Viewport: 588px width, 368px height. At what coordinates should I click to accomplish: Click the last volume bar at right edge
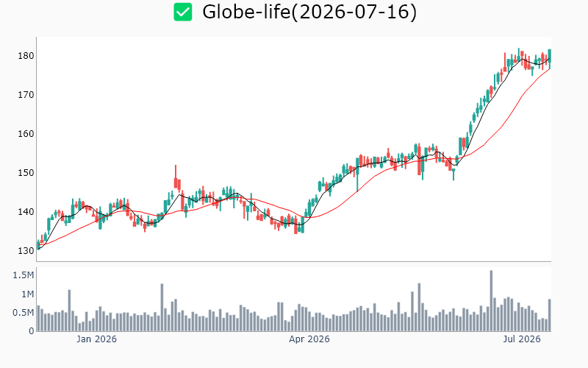coord(550,315)
